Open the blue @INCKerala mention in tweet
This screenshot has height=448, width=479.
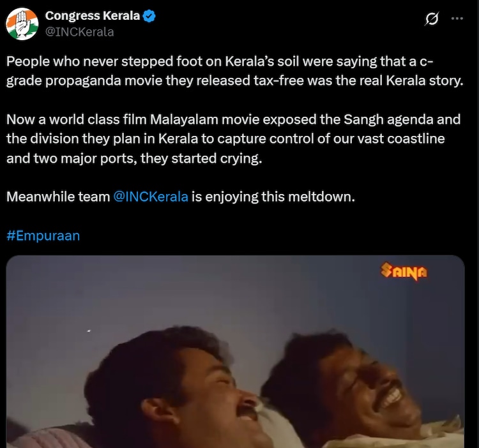(x=151, y=197)
